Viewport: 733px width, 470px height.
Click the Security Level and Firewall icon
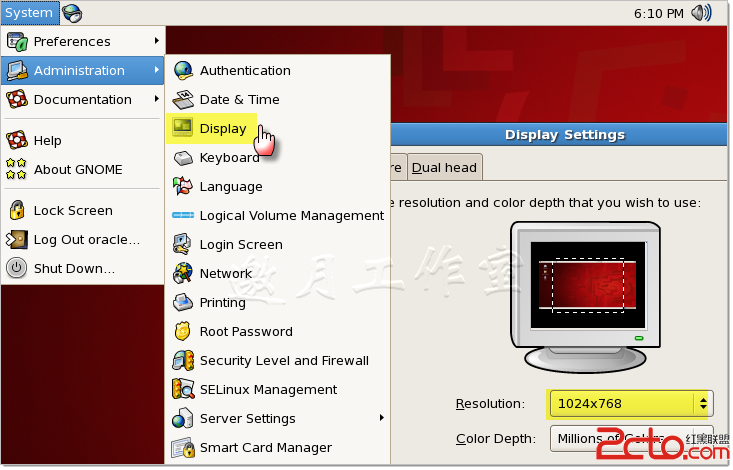tap(183, 361)
